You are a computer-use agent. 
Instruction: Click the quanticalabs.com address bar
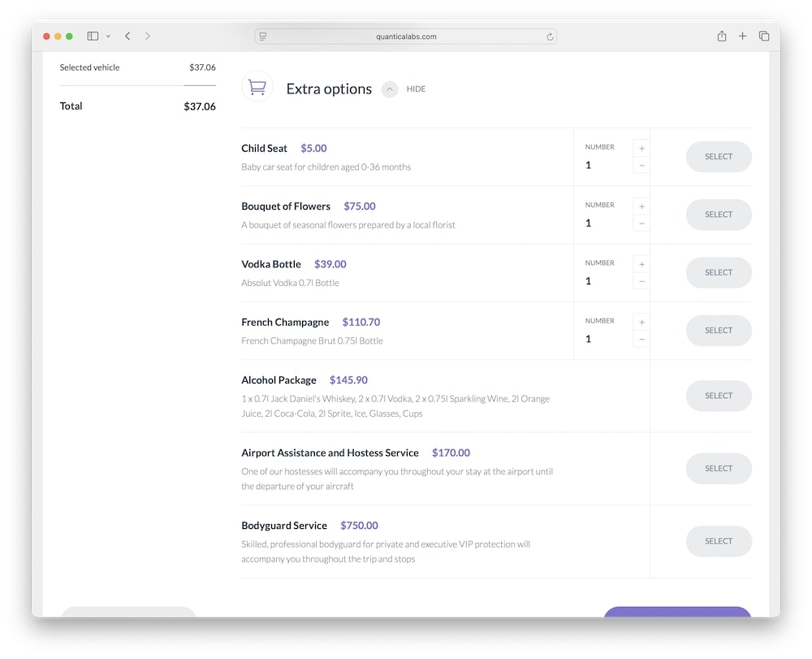pyautogui.click(x=406, y=37)
